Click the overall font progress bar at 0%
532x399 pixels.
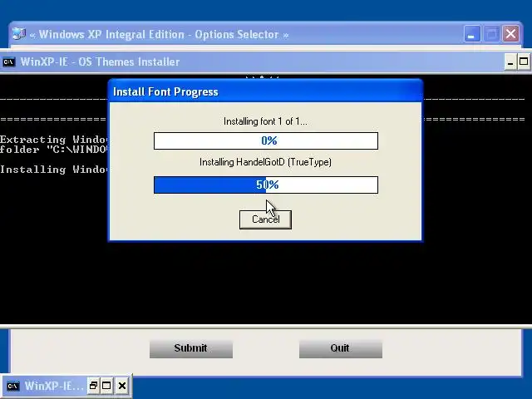(x=266, y=140)
